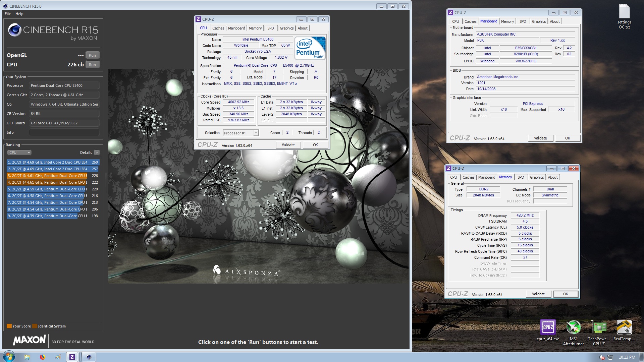Screen dimensions: 644x362
Task: Click the taskbar clock 10:13 PM
Action: (x=627, y=357)
